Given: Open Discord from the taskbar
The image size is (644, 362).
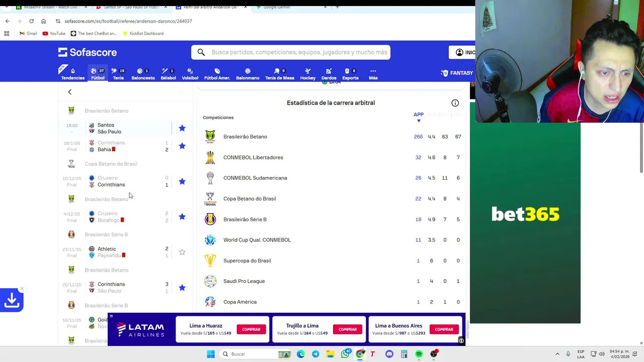Looking at the screenshot, I should pos(389,354).
